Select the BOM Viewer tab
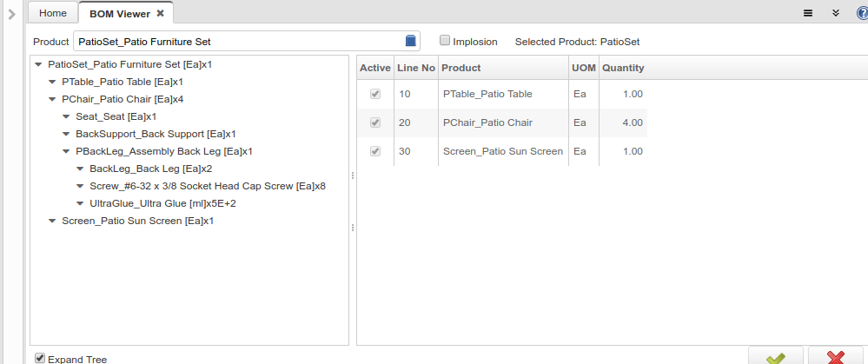Viewport: 868px width, 364px height. [119, 13]
